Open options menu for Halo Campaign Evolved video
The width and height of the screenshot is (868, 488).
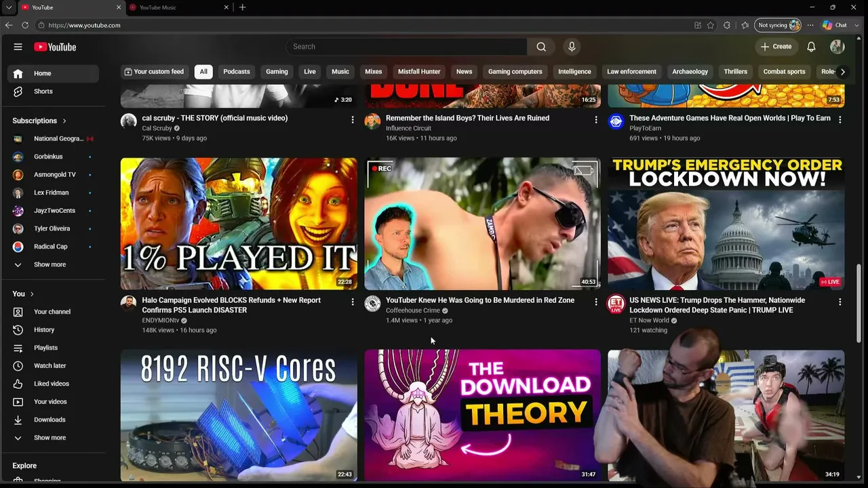[352, 302]
